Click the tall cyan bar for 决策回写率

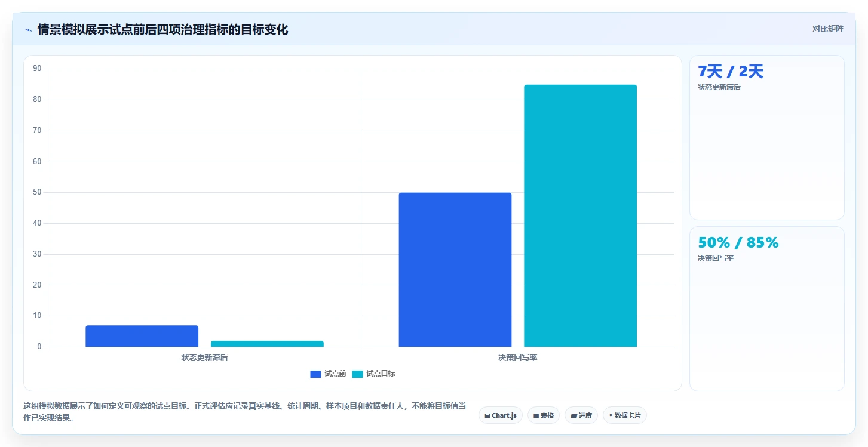click(x=580, y=215)
